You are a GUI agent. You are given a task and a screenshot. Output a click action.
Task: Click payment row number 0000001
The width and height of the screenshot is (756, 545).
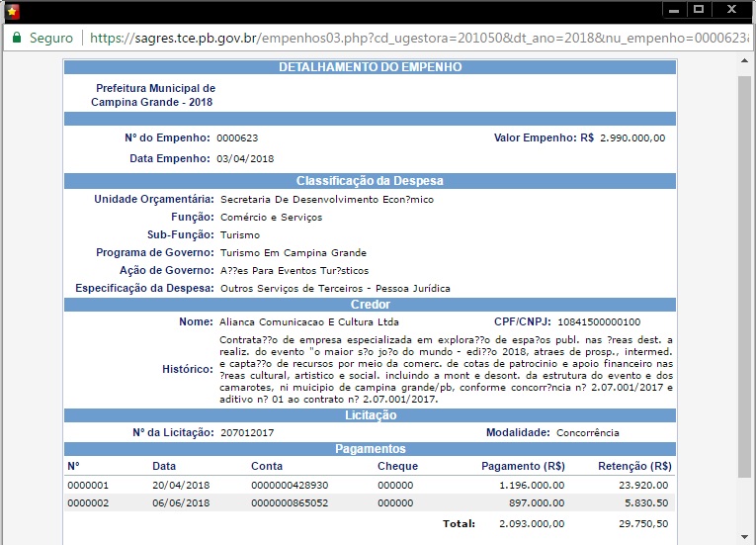pos(88,485)
